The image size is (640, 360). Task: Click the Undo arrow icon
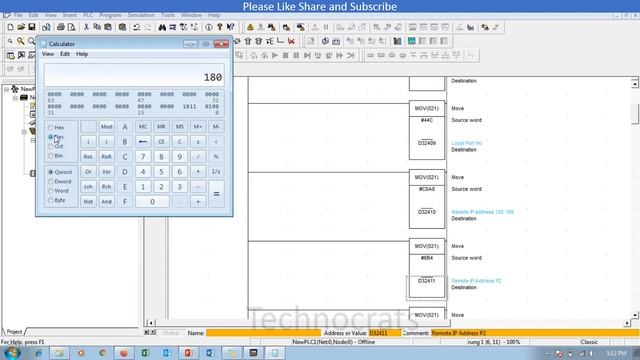[x=137, y=27]
